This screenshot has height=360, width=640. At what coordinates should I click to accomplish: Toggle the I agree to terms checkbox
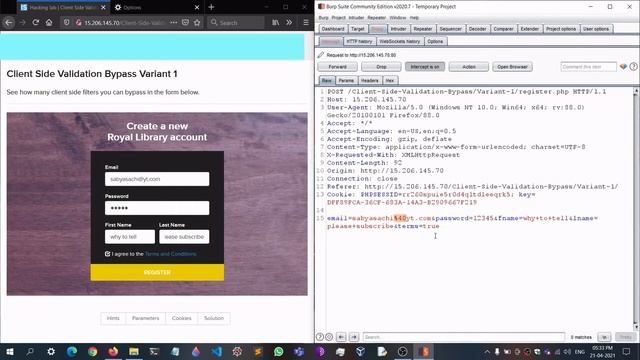coord(107,254)
